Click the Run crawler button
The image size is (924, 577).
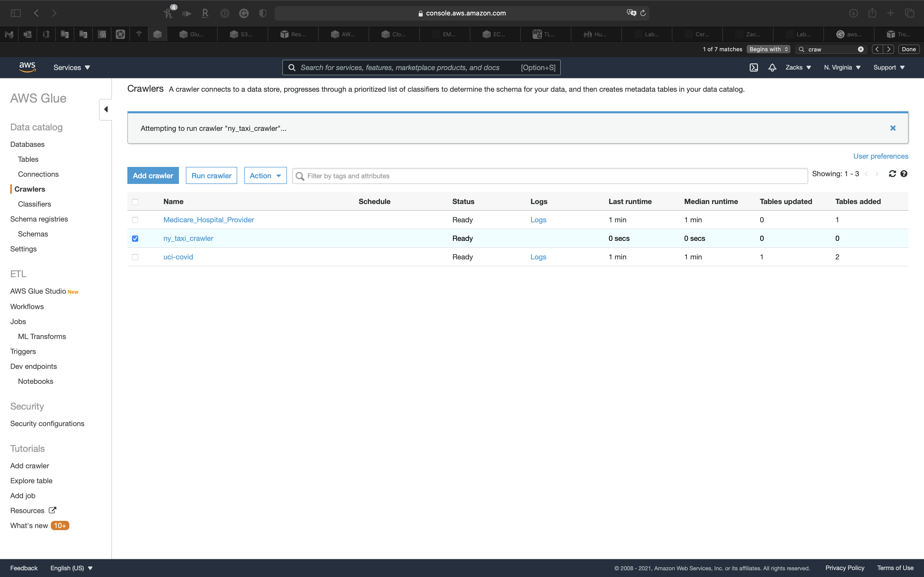point(211,175)
